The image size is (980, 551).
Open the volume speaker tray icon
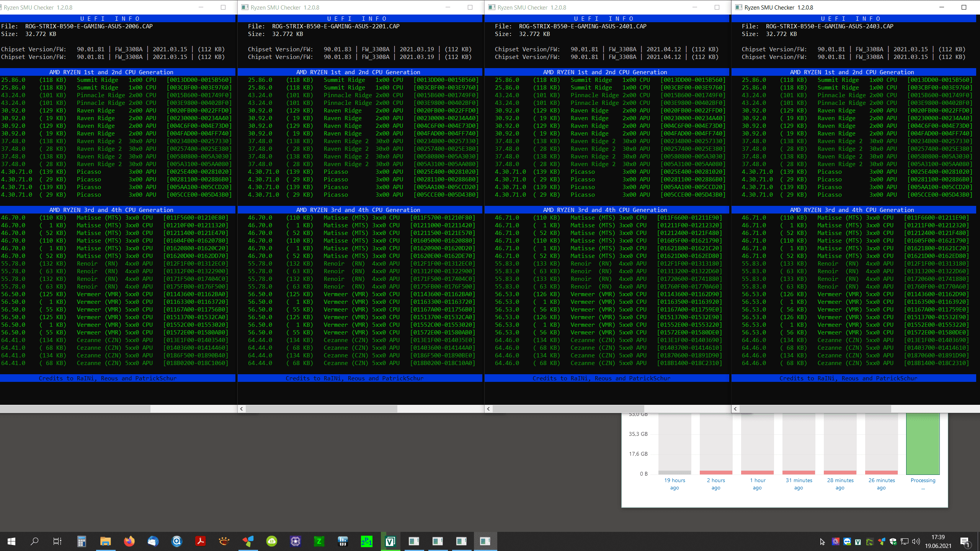tap(916, 541)
